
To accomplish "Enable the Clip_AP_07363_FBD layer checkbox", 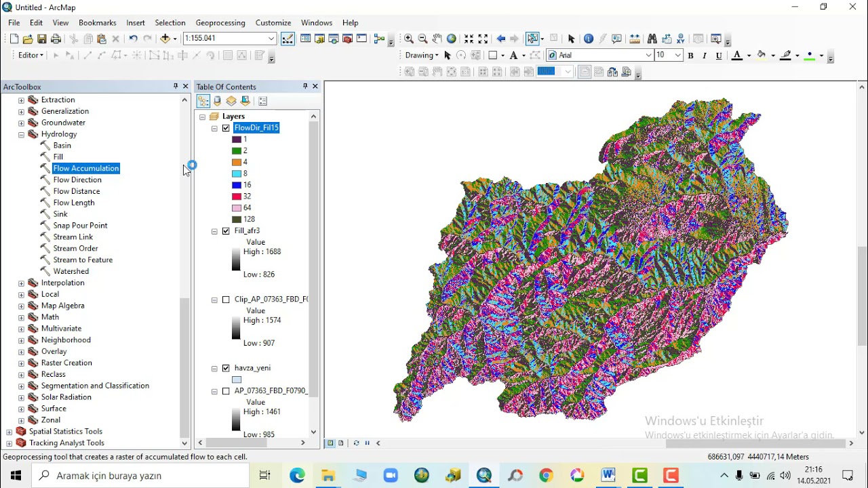I will tap(226, 300).
